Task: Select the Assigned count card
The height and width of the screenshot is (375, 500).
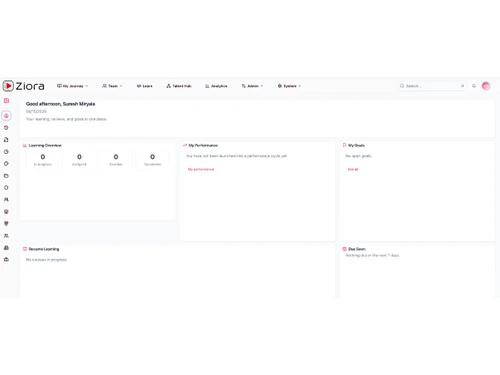Action: click(79, 159)
